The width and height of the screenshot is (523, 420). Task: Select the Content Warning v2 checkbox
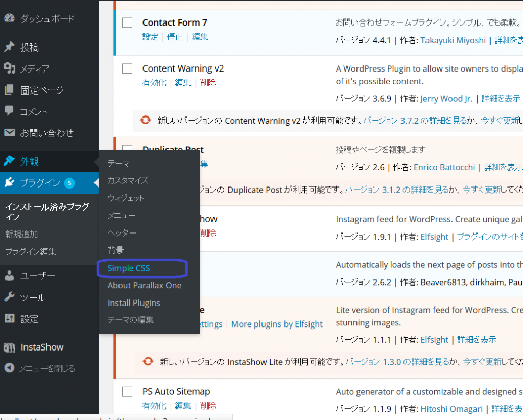(127, 69)
